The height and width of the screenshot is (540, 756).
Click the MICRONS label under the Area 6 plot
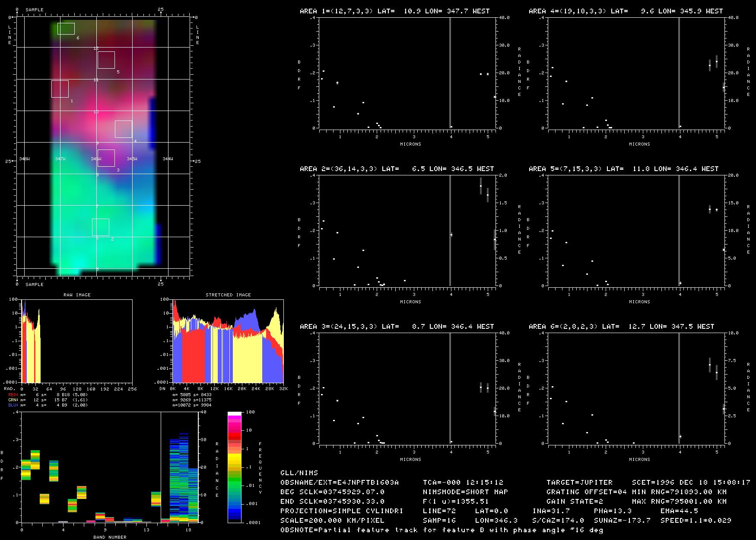pyautogui.click(x=639, y=459)
